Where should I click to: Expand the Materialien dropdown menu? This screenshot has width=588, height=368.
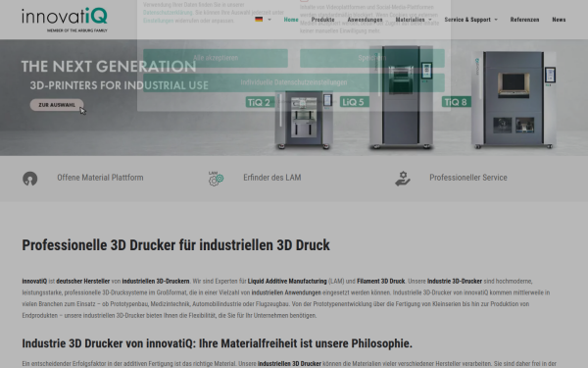(414, 20)
